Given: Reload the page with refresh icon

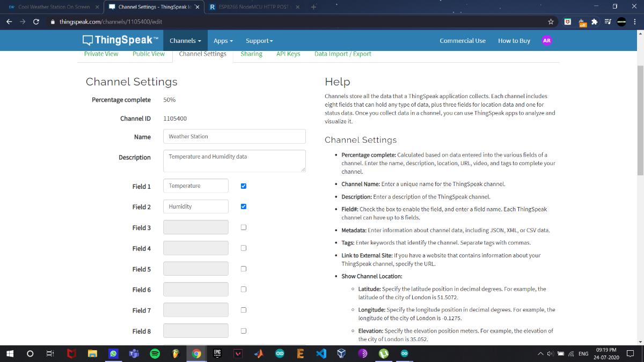Looking at the screenshot, I should coord(36,22).
